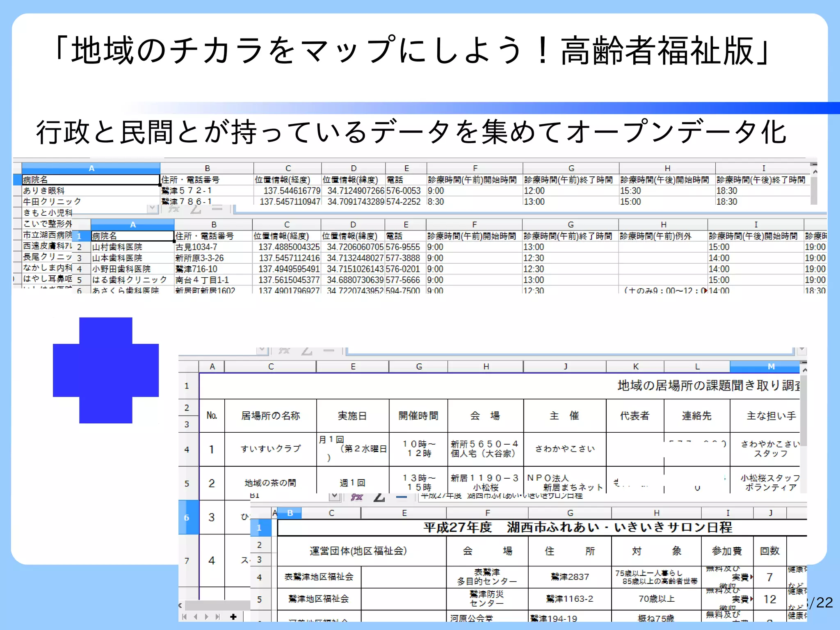Jump to first sheet with navigation arrow
This screenshot has width=840, height=630.
coord(185,616)
